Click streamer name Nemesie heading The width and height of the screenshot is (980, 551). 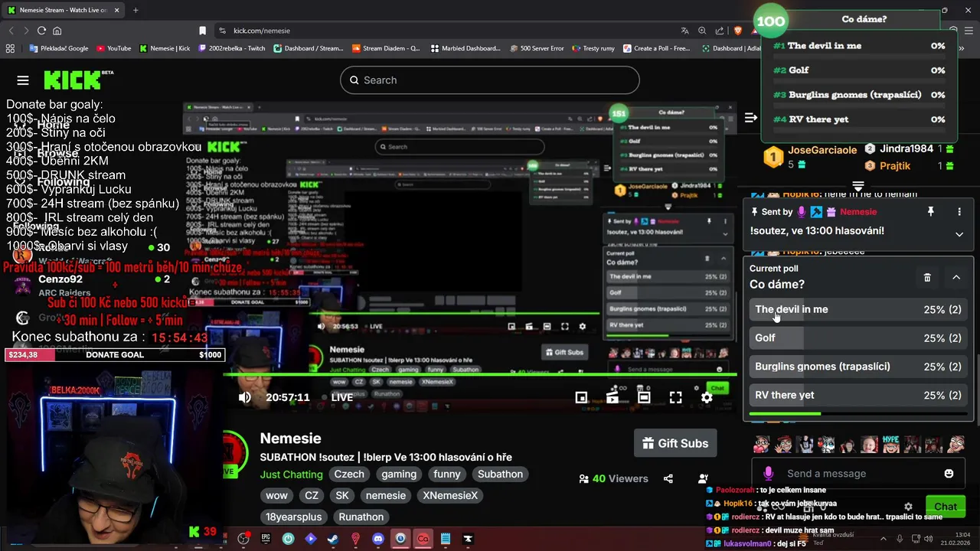point(290,439)
